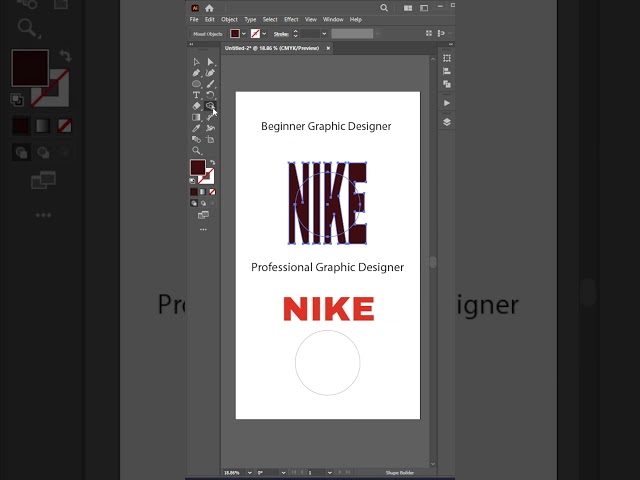Open the Edit menu

(x=210, y=20)
